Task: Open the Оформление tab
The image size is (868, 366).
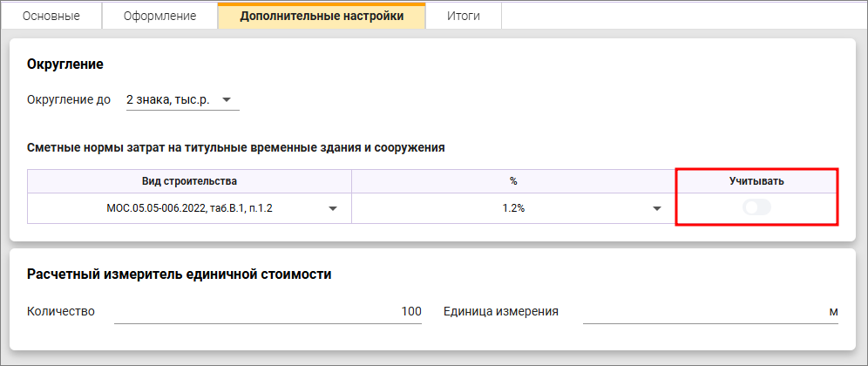Action: [159, 16]
